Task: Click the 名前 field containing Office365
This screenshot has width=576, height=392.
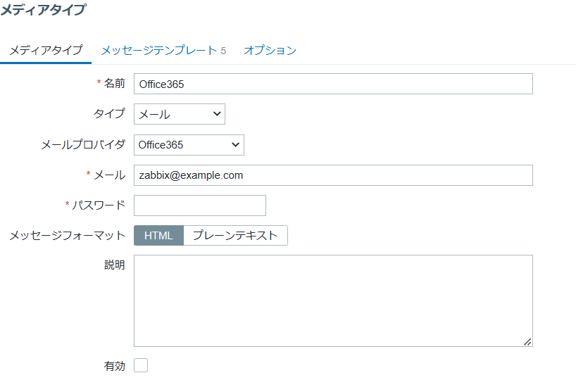Action: pos(333,84)
